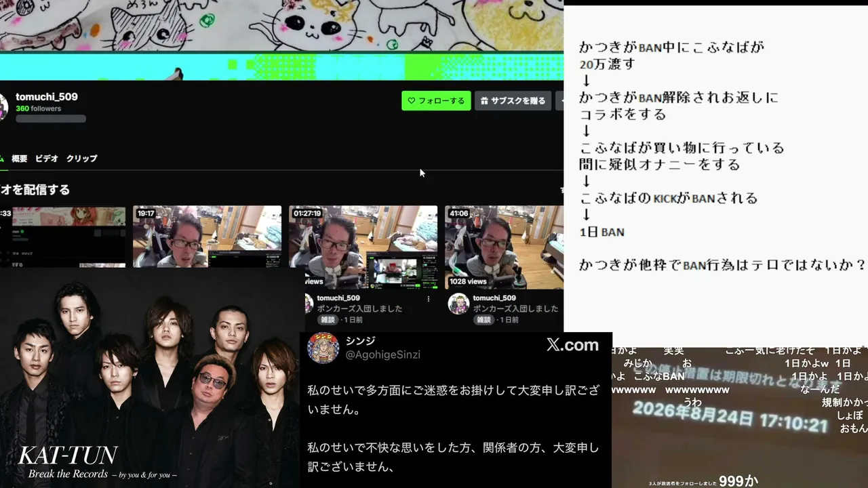Image resolution: width=868 pixels, height=488 pixels.
Task: Click tomuchi_509 under the 01:27:19 video
Action: coord(338,298)
